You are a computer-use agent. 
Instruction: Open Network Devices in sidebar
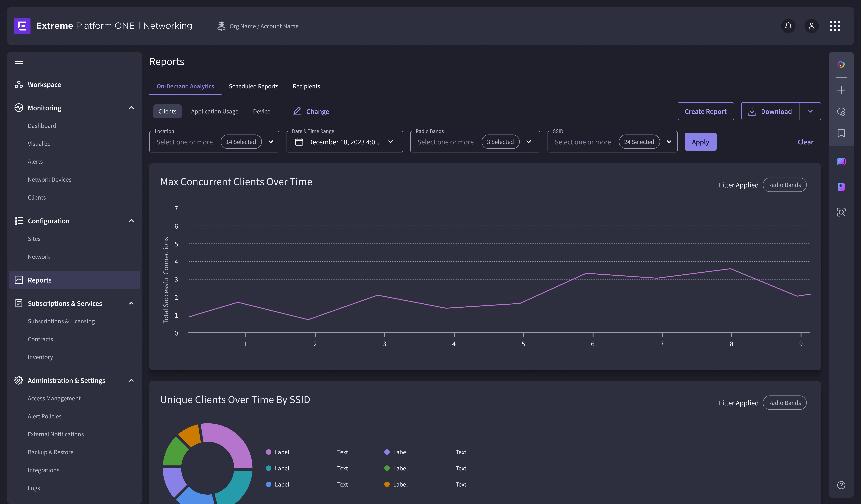49,179
